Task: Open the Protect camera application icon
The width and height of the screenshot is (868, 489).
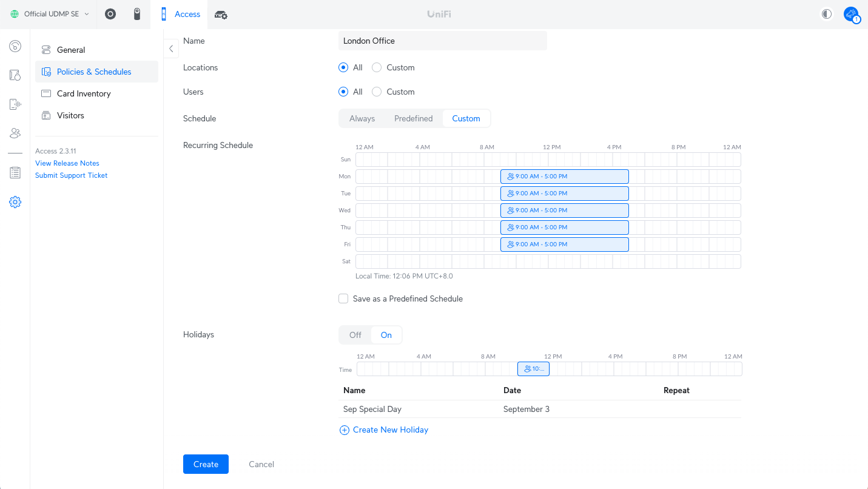Action: tap(137, 14)
